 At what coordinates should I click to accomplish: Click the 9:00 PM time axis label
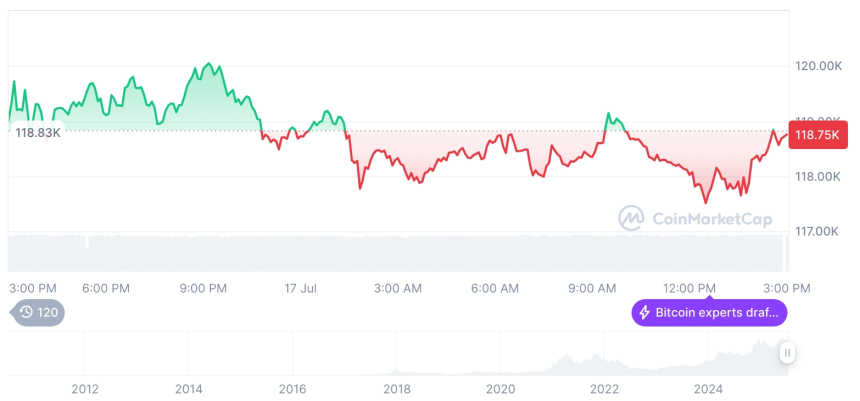click(x=203, y=288)
